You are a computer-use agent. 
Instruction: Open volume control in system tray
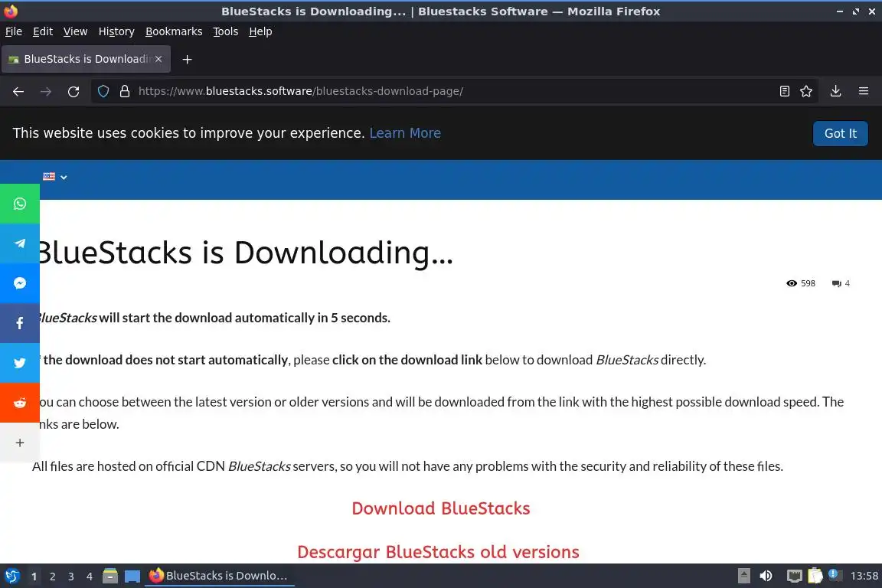(766, 576)
